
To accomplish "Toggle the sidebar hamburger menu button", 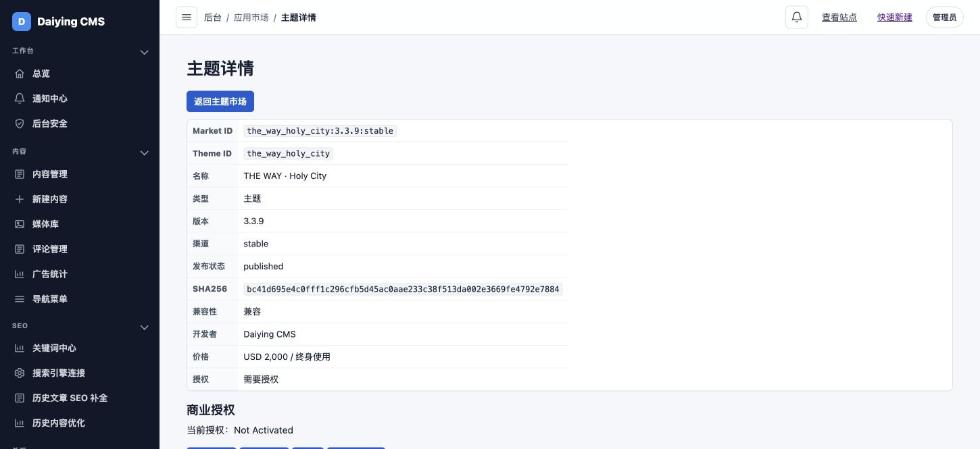I will click(187, 18).
